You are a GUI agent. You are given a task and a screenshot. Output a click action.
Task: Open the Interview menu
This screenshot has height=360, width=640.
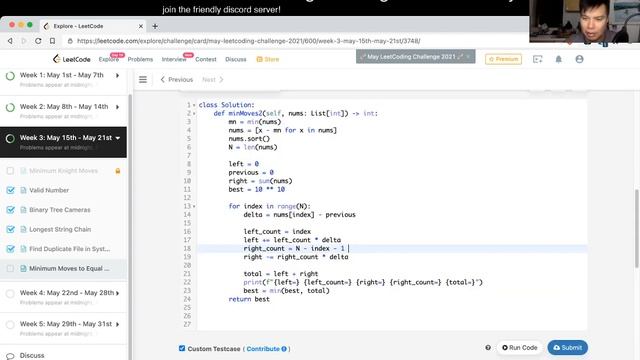(x=174, y=59)
